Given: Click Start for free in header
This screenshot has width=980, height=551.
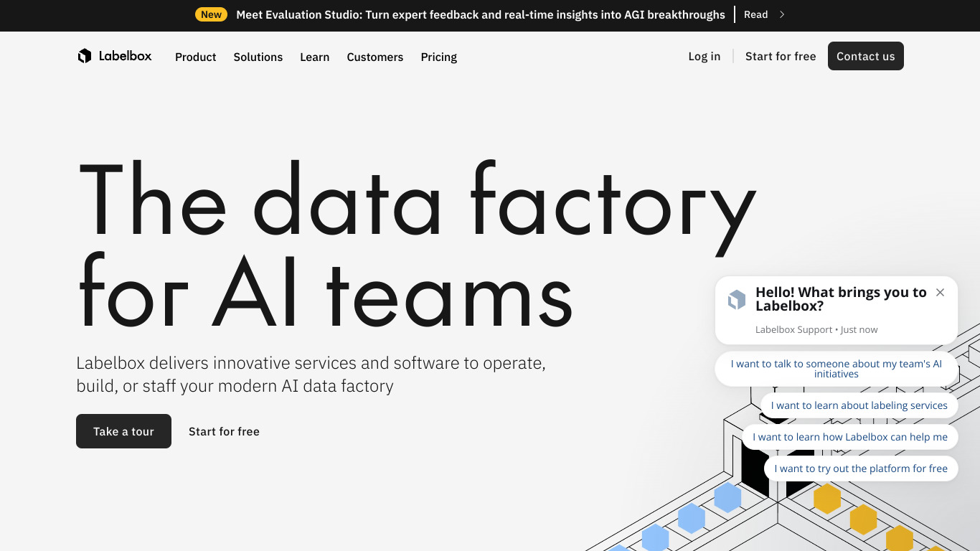Looking at the screenshot, I should [x=781, y=56].
